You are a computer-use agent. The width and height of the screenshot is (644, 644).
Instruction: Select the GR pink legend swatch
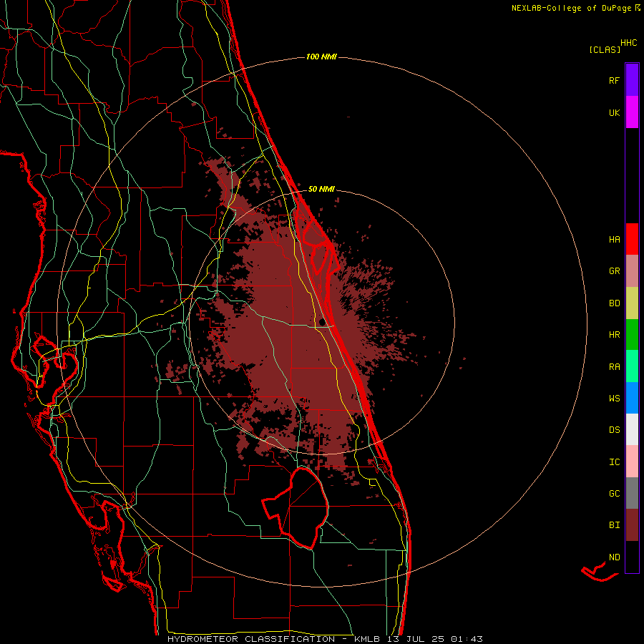pos(632,271)
